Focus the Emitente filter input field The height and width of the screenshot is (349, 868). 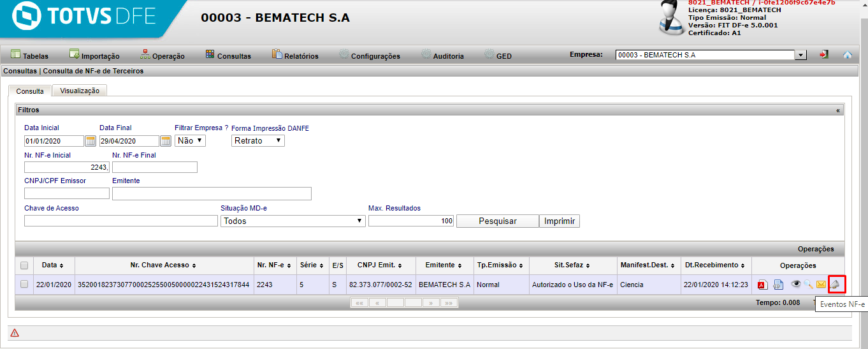click(212, 193)
